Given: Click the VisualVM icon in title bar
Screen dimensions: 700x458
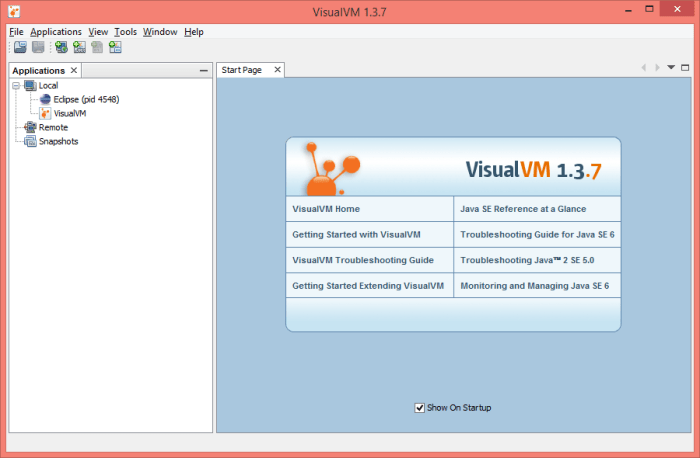Looking at the screenshot, I should click(x=14, y=12).
